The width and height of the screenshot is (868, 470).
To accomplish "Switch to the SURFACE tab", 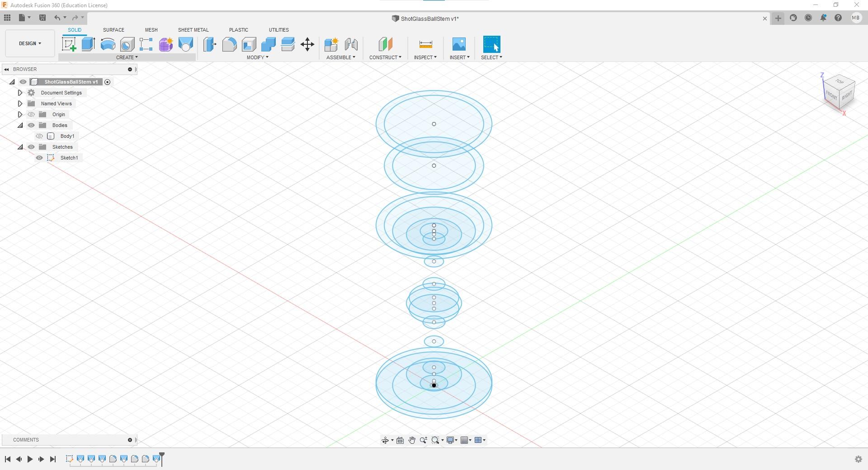I will [113, 30].
